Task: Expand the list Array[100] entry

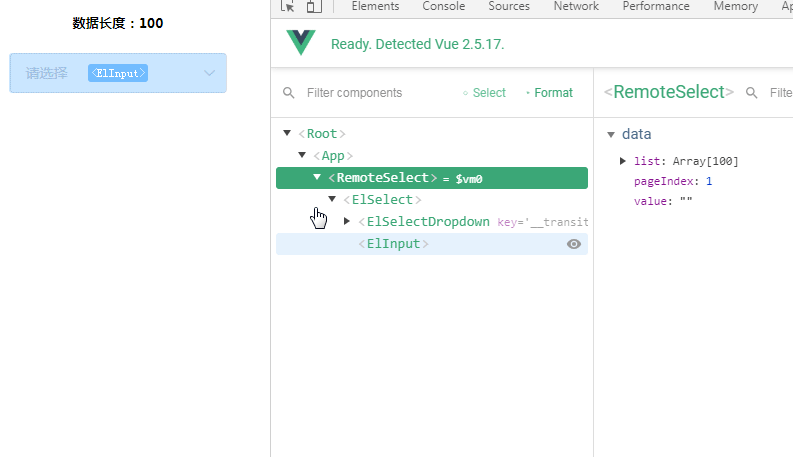Action: (623, 161)
